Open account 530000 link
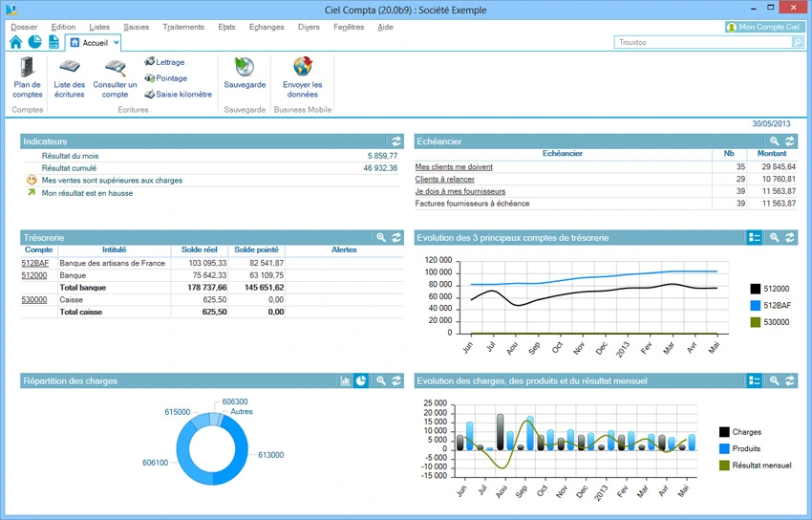The width and height of the screenshot is (812, 520). (34, 300)
